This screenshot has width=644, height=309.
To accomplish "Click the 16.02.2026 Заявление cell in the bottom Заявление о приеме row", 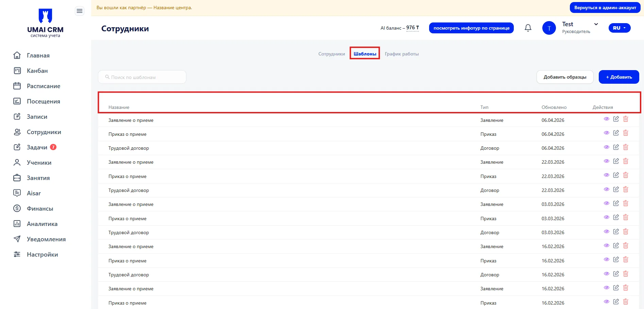I will pos(492,289).
